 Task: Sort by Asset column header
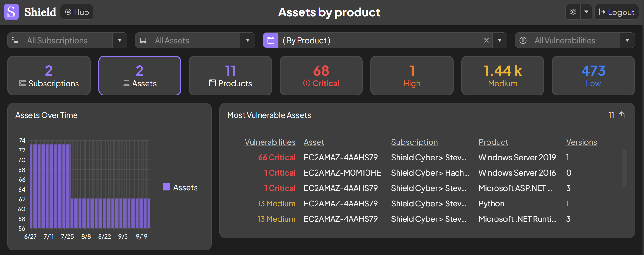[314, 142]
